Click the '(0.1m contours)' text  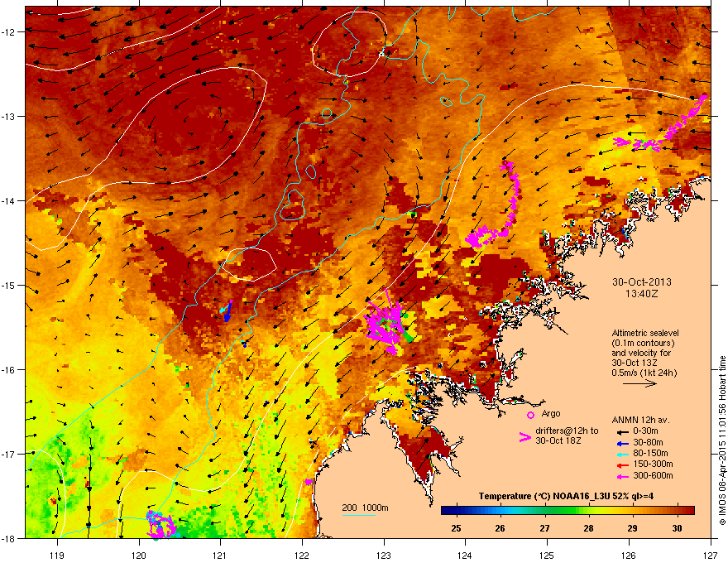[x=643, y=344]
